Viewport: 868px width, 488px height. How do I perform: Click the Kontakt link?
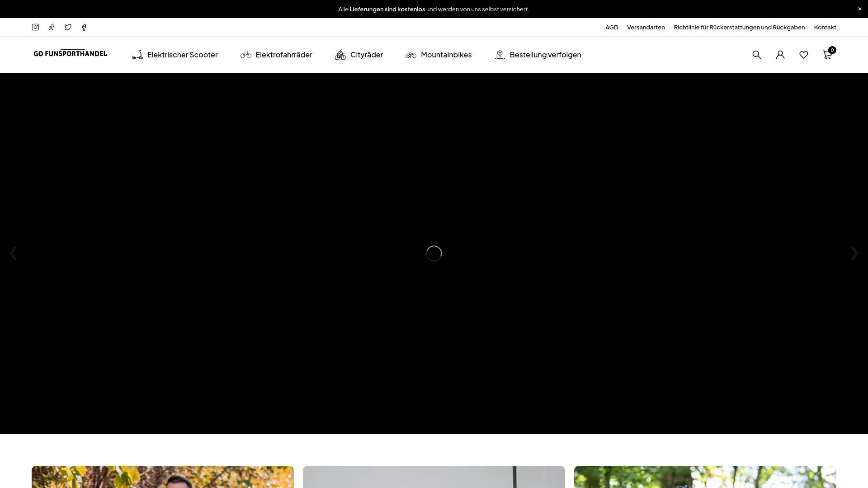pos(825,27)
